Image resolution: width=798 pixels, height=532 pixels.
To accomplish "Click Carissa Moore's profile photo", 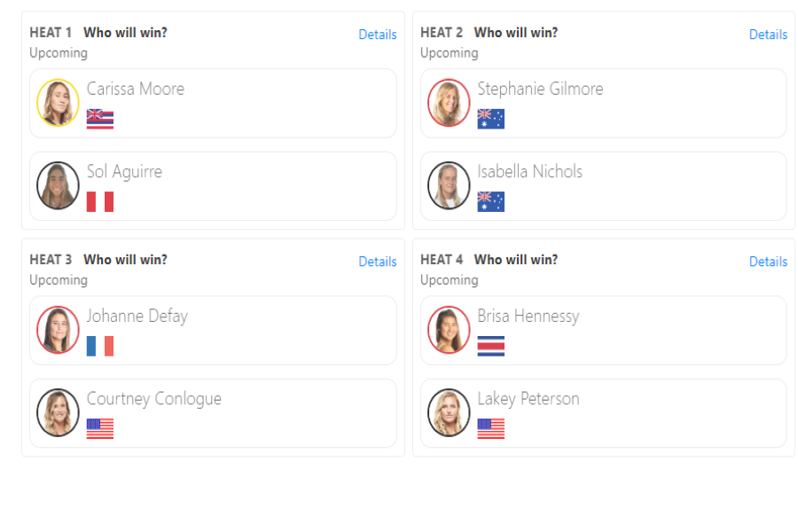I will pos(58,103).
